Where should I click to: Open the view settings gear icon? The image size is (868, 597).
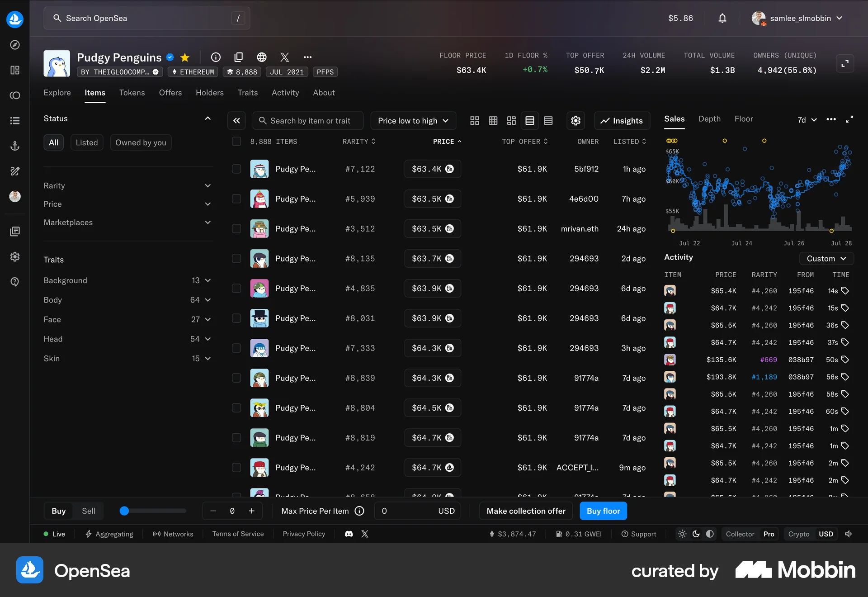(575, 120)
